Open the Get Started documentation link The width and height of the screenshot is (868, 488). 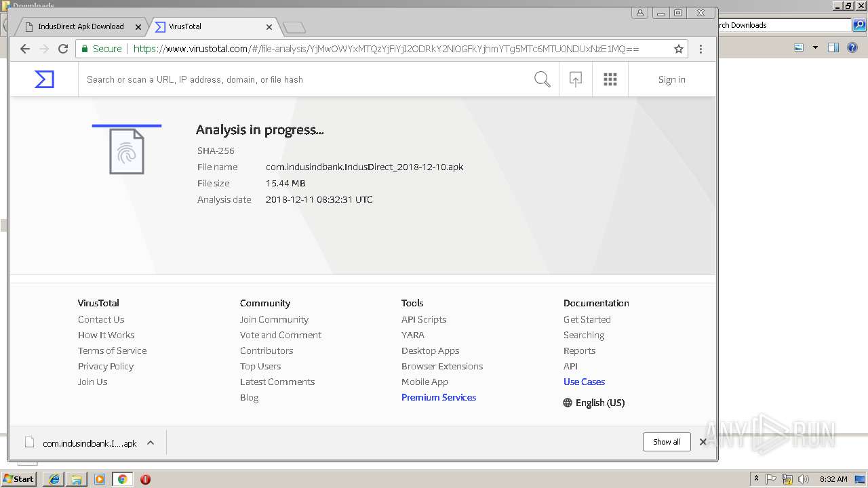click(x=587, y=319)
